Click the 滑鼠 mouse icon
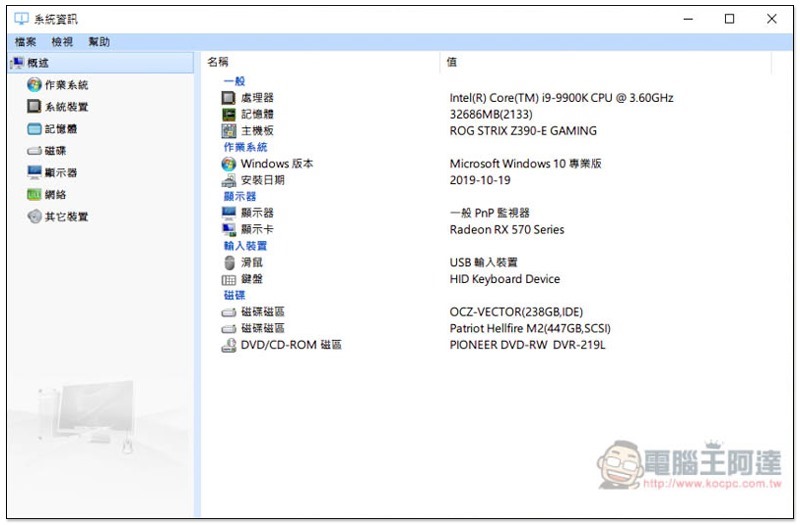This screenshot has height=525, width=800. point(229,262)
